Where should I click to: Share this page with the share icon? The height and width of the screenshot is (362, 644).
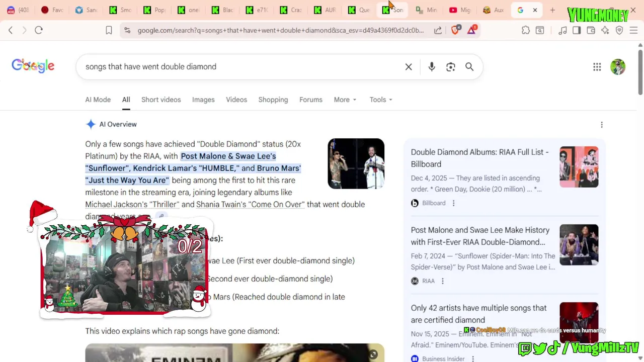tap(438, 30)
